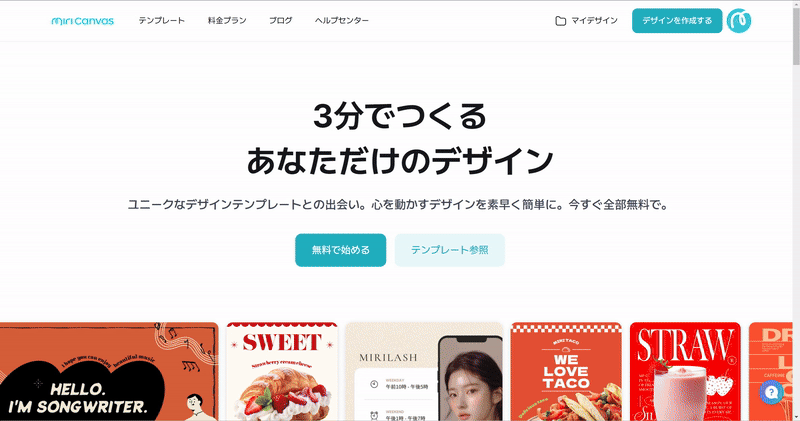Screen dimensions: 800x421
Task: Select the STRAW strawberry drink template
Action: (685, 372)
